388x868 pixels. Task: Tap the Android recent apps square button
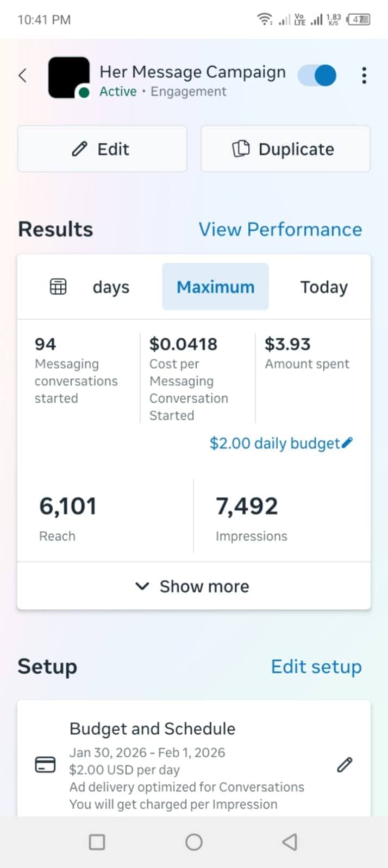click(97, 842)
